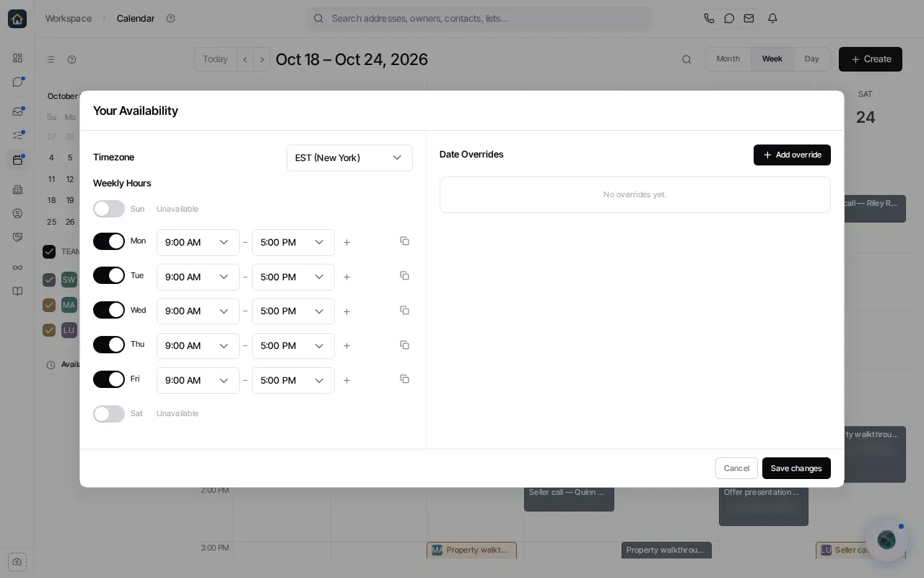
Task: Open the EST (New York) timezone dropdown
Action: tap(349, 158)
